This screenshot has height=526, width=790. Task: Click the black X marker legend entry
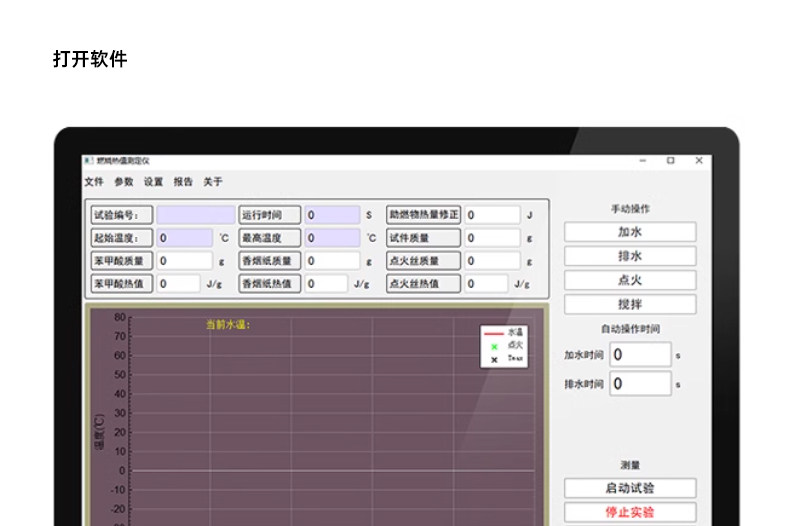(x=506, y=359)
